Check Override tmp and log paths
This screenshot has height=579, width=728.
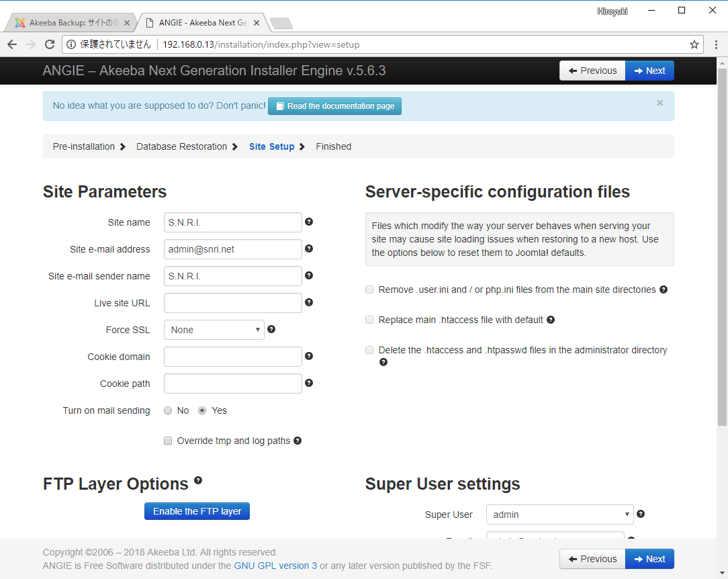click(168, 441)
